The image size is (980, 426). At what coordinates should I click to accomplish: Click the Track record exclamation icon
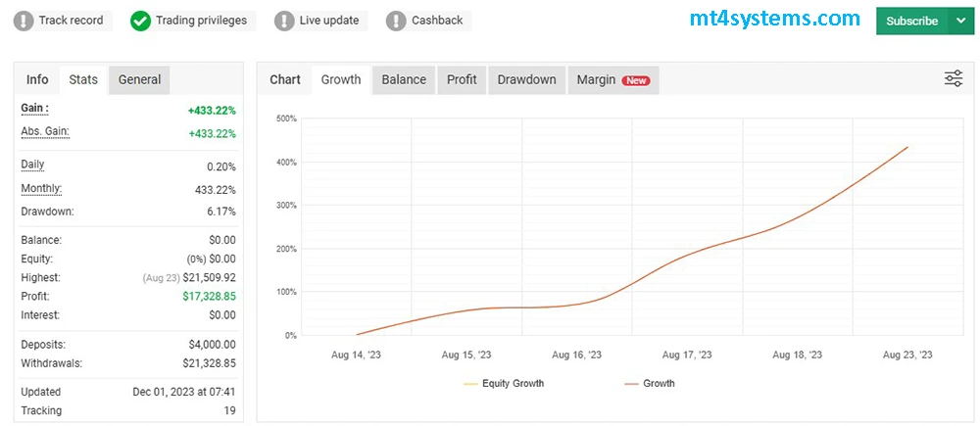(24, 21)
